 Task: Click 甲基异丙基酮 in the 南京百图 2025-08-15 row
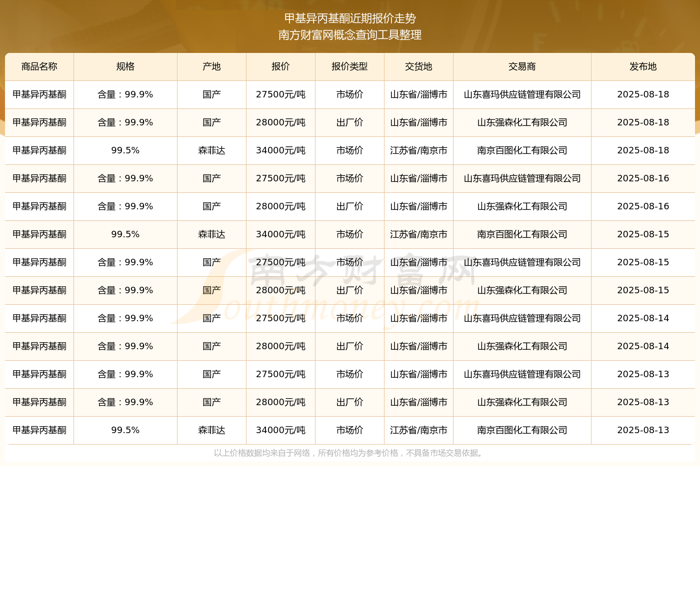point(39,234)
